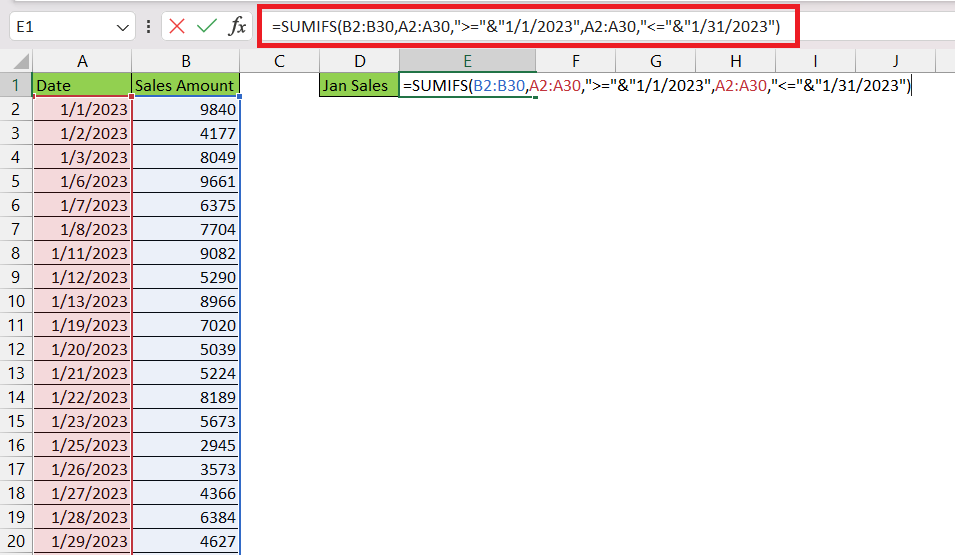Select column C header
Screen dimensions: 955x555
point(280,61)
